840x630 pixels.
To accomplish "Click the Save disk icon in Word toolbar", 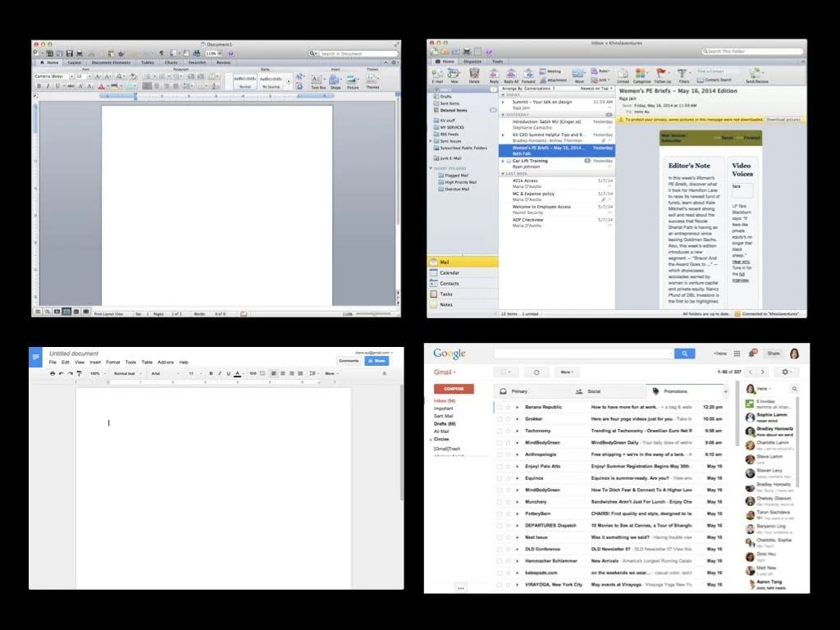I will (69, 53).
